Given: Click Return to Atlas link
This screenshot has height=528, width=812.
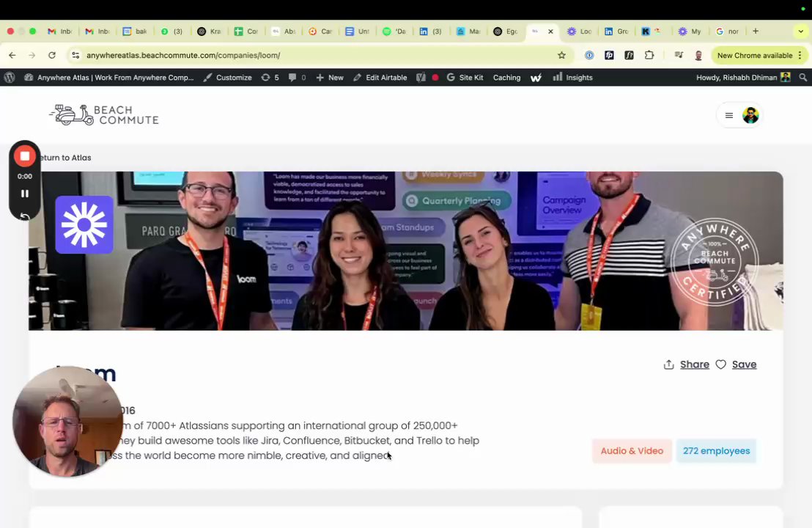Looking at the screenshot, I should coord(66,158).
